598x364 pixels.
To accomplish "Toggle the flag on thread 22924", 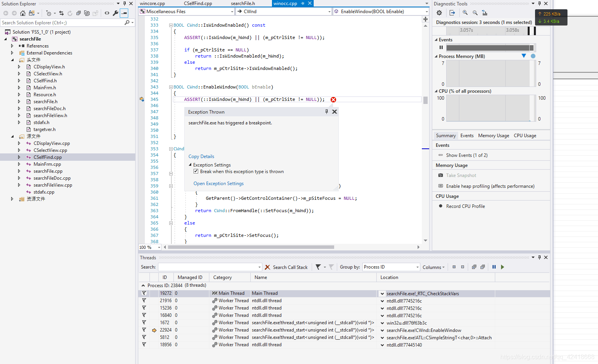I will (x=144, y=330).
